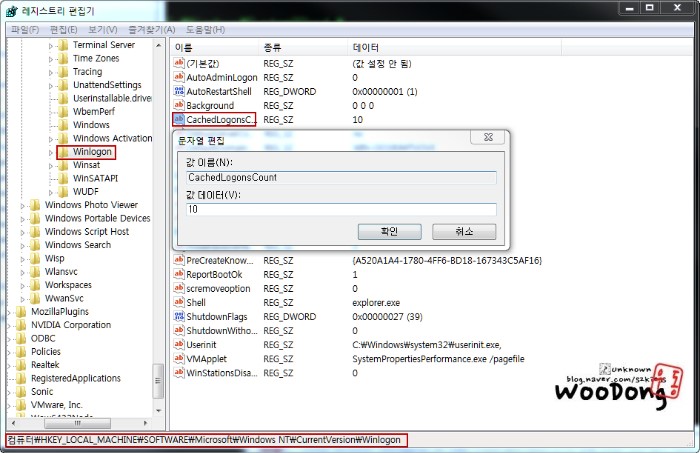Confirm the string edit with 확인
700x453 pixels.
tap(389, 231)
